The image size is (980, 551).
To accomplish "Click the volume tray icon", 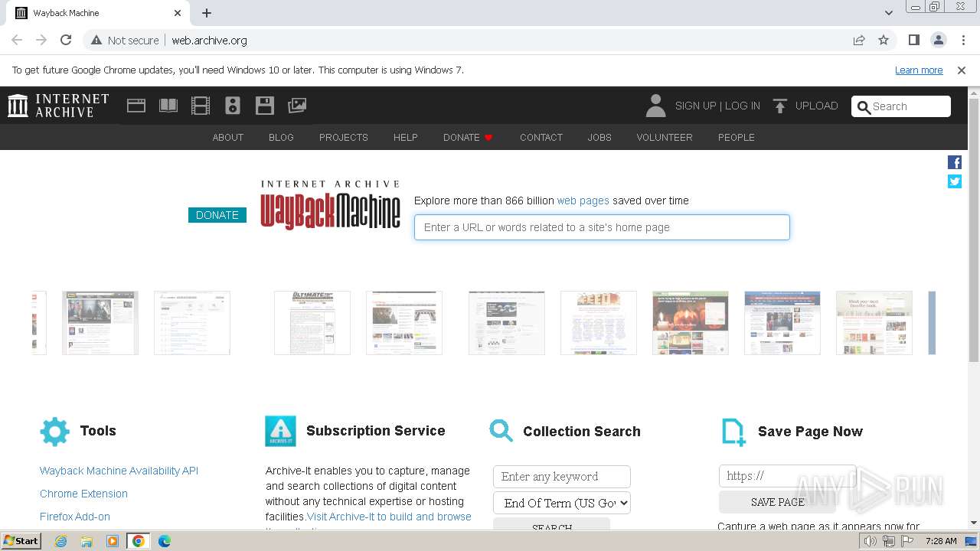I will point(871,541).
